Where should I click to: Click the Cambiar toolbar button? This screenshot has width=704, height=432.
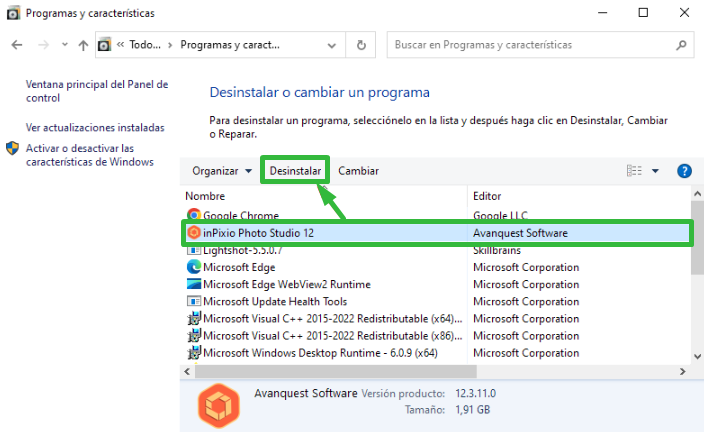[x=358, y=171]
